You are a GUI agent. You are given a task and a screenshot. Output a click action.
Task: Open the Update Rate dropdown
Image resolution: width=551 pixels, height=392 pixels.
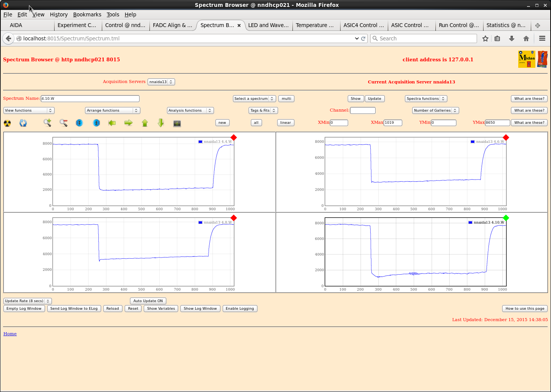coord(27,301)
